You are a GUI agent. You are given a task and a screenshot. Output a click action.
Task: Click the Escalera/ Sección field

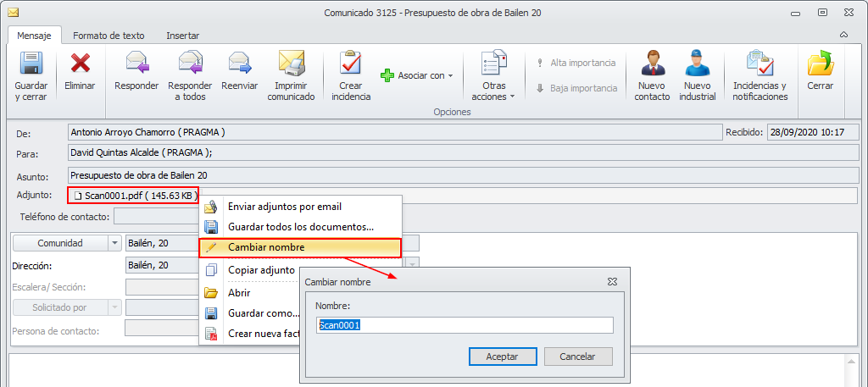(x=162, y=287)
